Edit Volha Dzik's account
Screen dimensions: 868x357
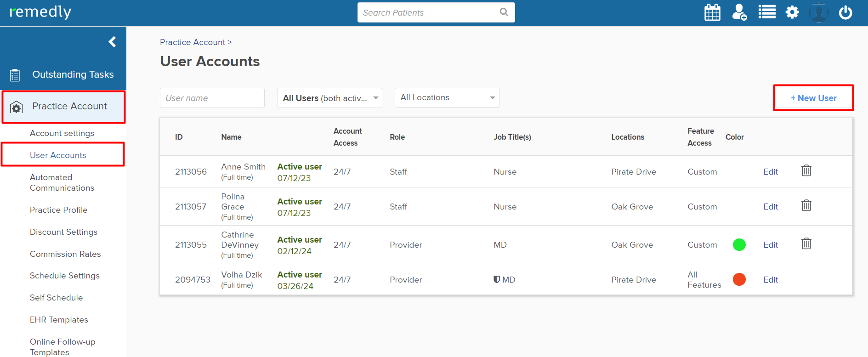(x=771, y=280)
